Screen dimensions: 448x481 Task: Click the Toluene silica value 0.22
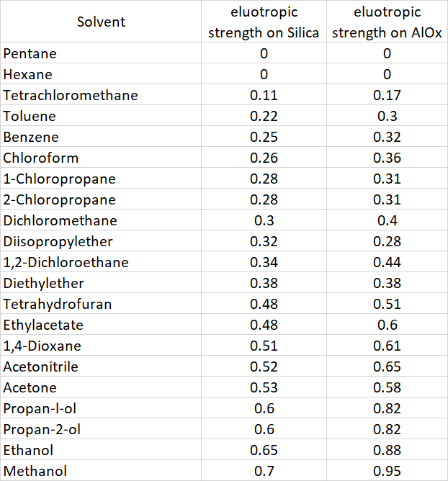coord(264,116)
